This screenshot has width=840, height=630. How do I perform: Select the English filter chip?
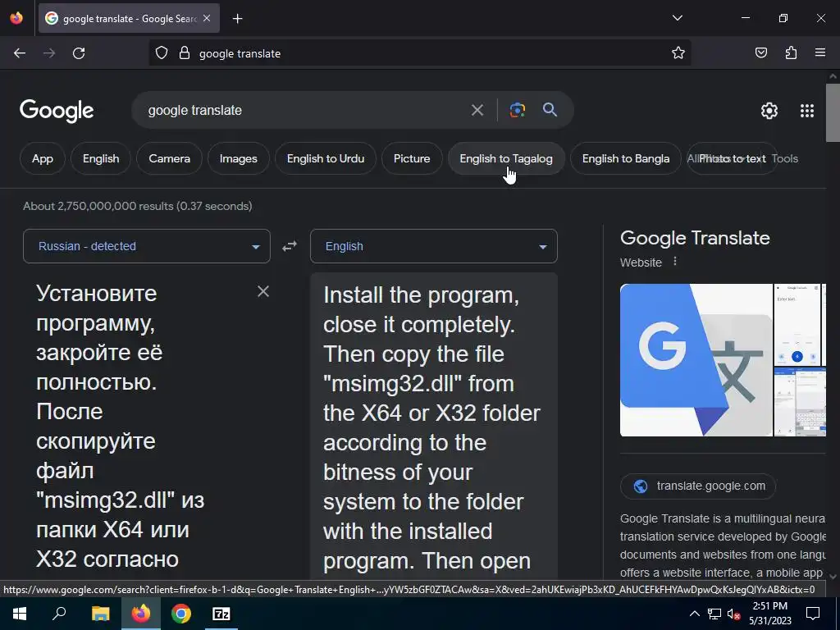click(x=101, y=158)
